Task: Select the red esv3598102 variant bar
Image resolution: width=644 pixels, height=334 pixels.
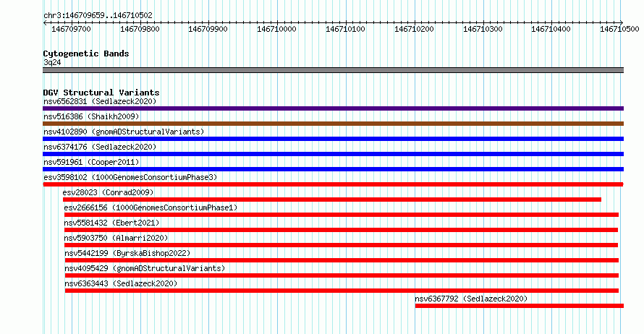Action: (333, 184)
